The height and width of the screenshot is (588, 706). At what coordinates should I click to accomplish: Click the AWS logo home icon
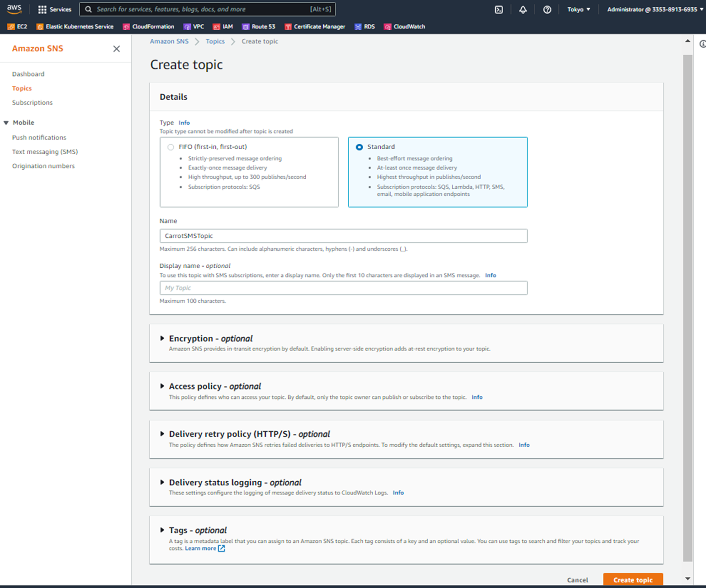coord(14,9)
